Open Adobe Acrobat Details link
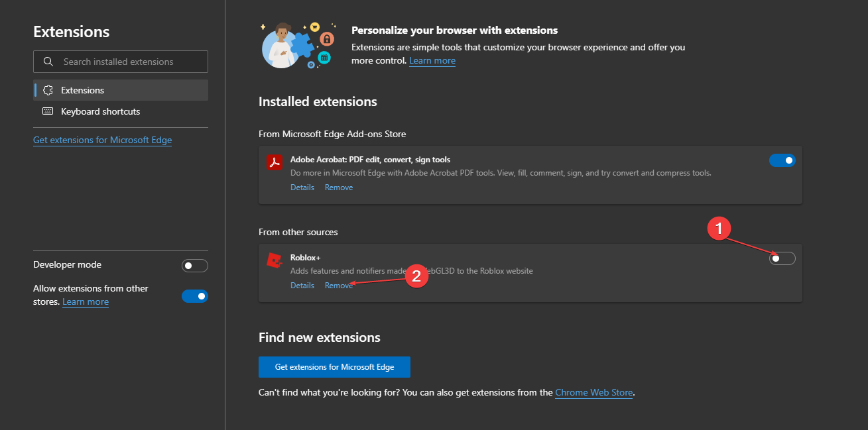Screen dimensions: 868x430 coord(302,188)
